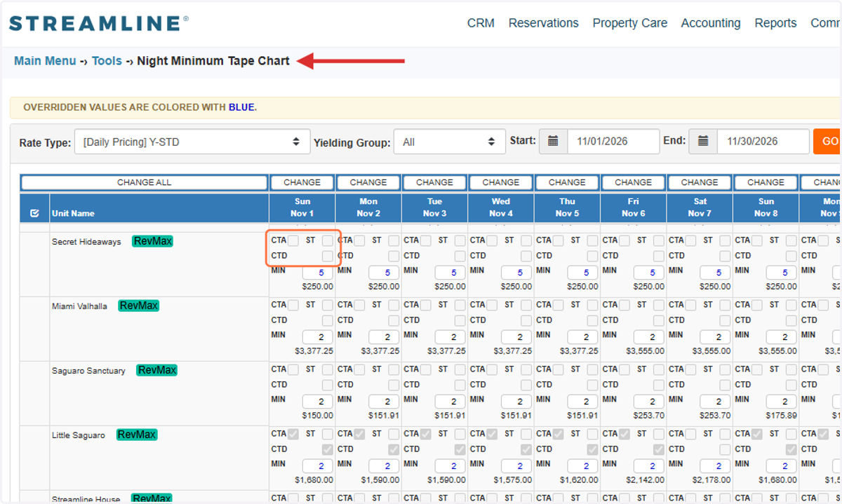Click $1,575.00 rate for Little Saguaro
This screenshot has height=504, width=842.
coord(512,480)
